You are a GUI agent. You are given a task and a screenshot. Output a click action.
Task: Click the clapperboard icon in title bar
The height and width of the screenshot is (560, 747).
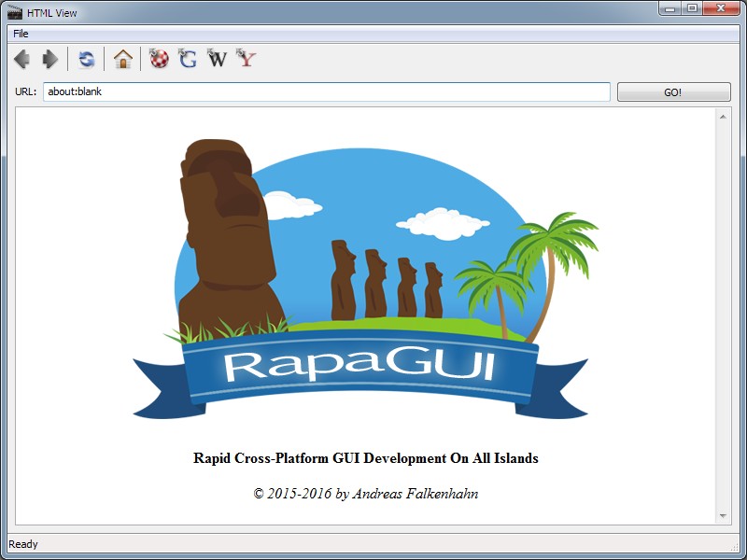[14, 13]
